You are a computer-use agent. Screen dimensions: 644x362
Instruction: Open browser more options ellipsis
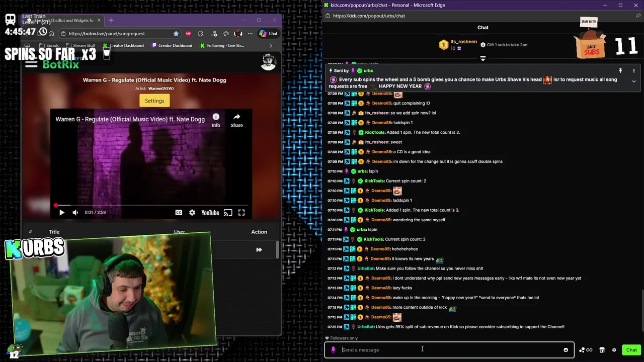249,34
